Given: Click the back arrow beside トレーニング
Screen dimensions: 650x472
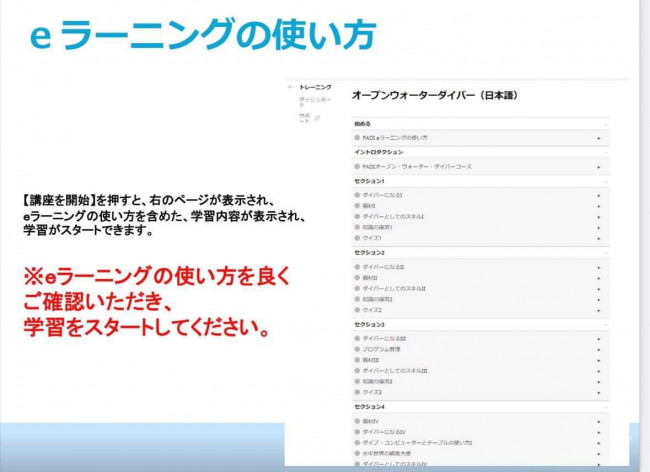Looking at the screenshot, I should coord(291,88).
